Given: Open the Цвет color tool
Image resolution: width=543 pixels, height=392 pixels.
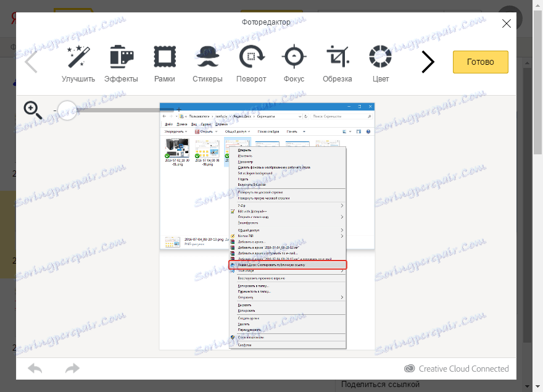Looking at the screenshot, I should click(381, 64).
